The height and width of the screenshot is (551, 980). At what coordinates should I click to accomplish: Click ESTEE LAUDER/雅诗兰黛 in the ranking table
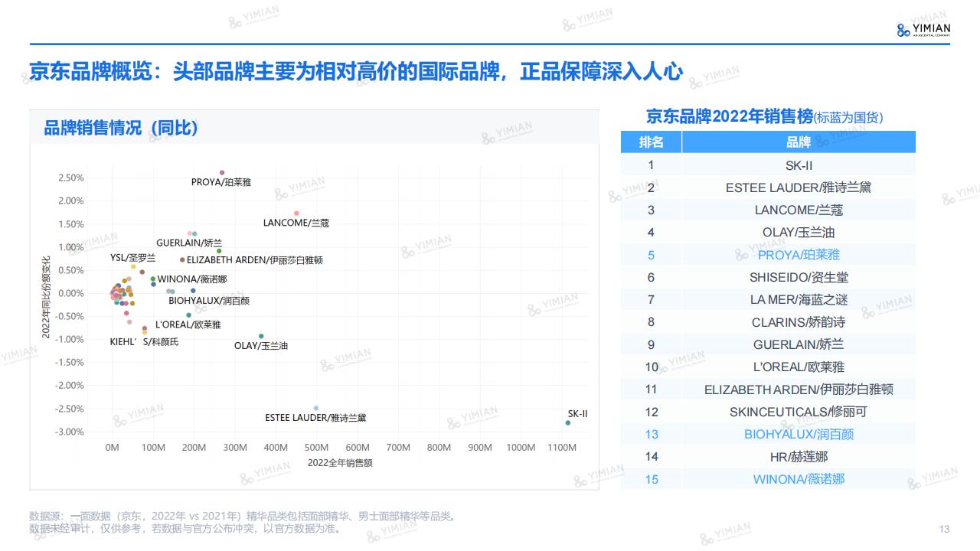pos(799,187)
